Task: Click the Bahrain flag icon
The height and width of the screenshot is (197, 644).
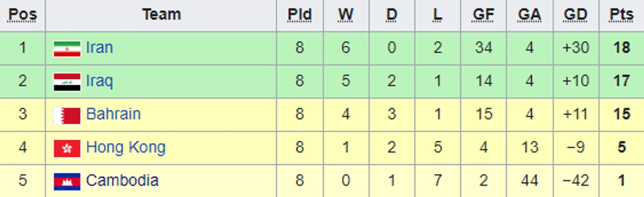Action: point(67,116)
